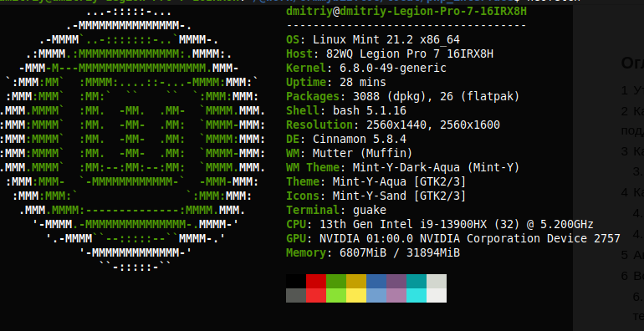The height and width of the screenshot is (331, 644).
Task: Click the GPU NVIDIA Corporation Device line
Action: (453, 238)
